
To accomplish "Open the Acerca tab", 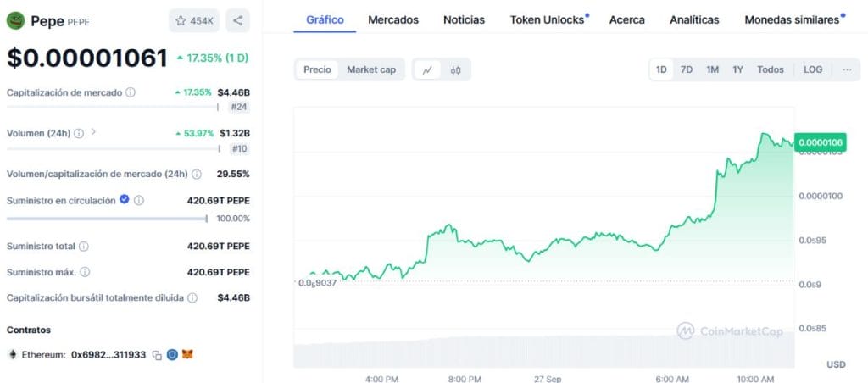I will [626, 20].
